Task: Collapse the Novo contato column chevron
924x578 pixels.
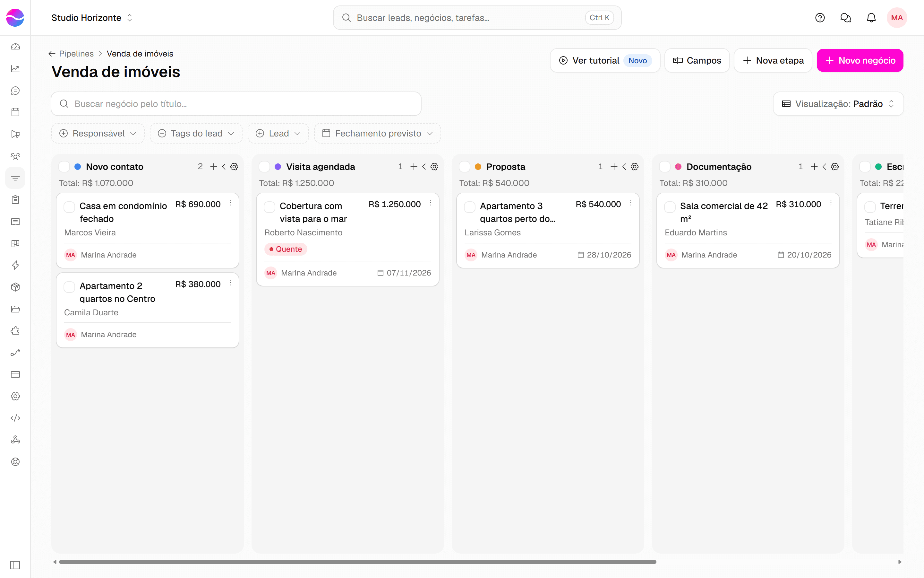Action: coord(224,167)
